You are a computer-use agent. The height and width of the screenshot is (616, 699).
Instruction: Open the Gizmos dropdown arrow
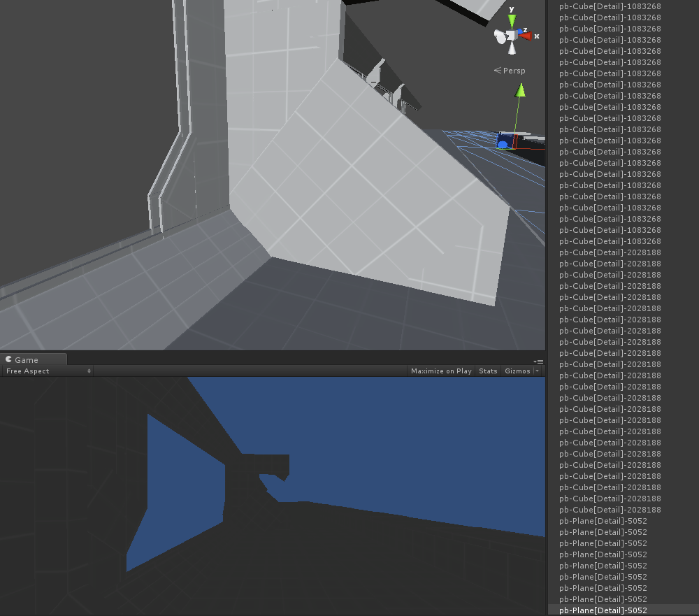[537, 371]
